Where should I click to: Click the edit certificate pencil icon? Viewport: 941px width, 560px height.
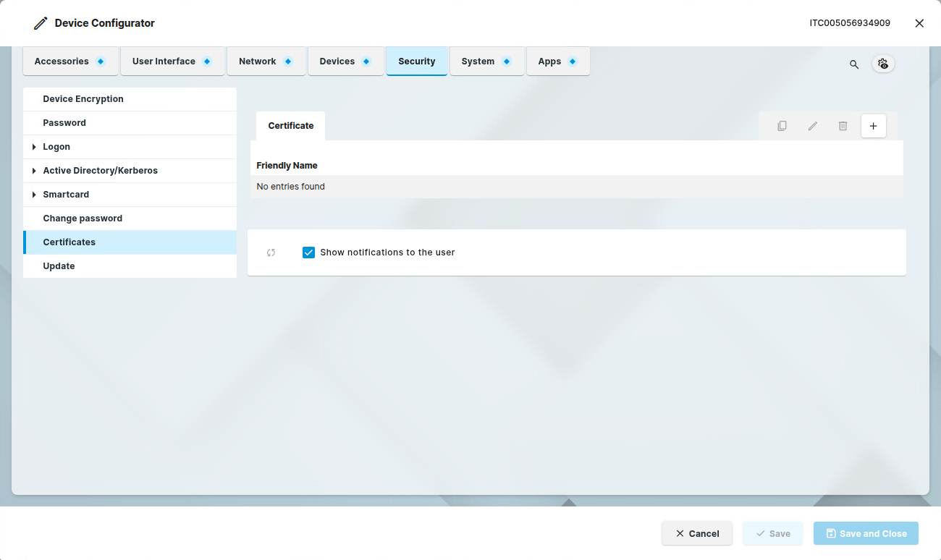(812, 126)
